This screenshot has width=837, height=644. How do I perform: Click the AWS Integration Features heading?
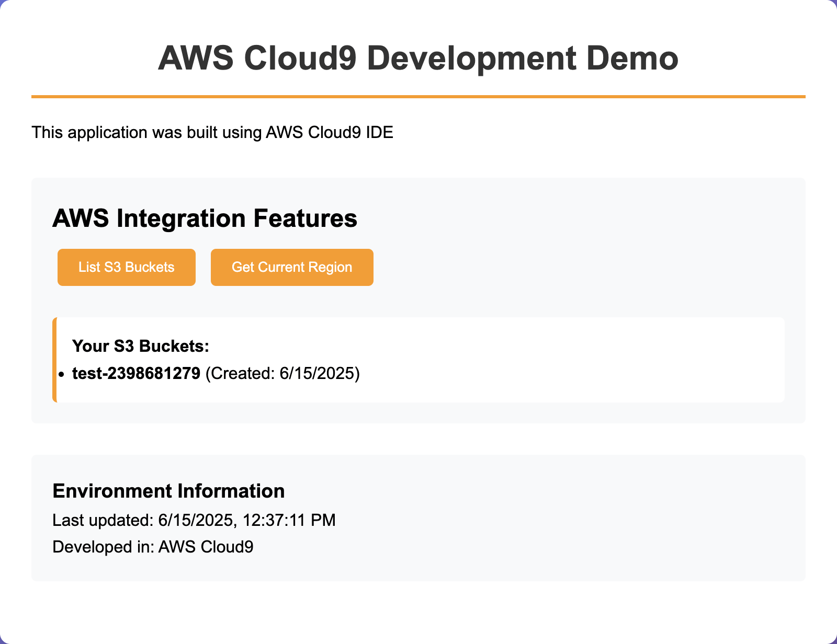coord(205,218)
